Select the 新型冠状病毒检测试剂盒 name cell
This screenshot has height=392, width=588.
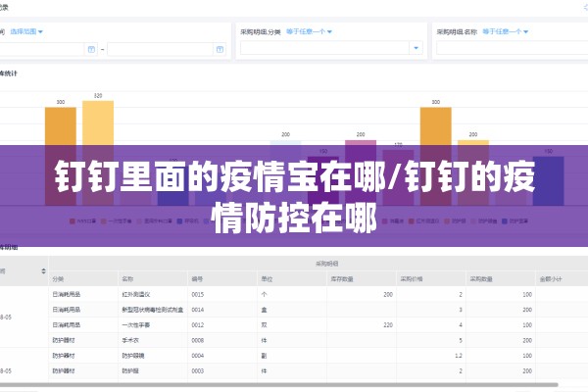pyautogui.click(x=153, y=310)
